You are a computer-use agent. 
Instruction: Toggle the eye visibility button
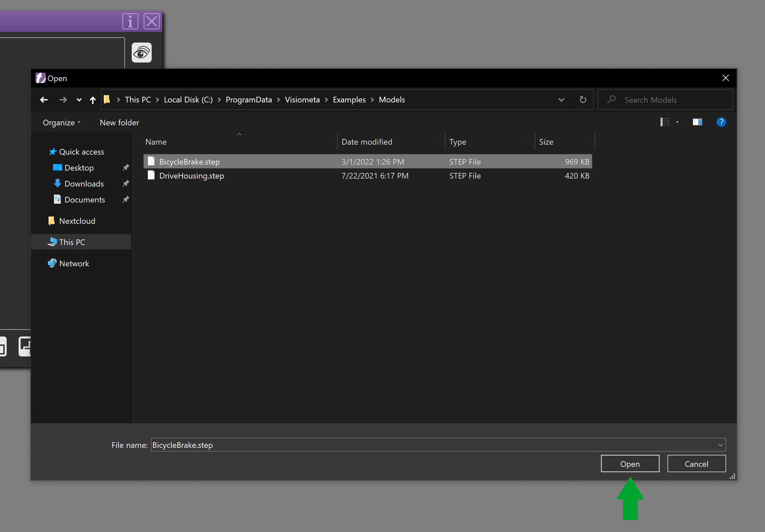pos(142,53)
